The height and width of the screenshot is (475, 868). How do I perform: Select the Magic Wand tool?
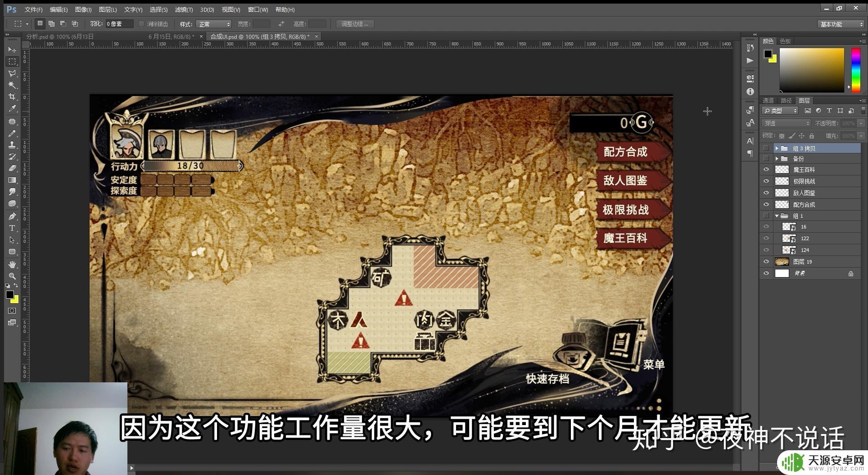pyautogui.click(x=12, y=85)
